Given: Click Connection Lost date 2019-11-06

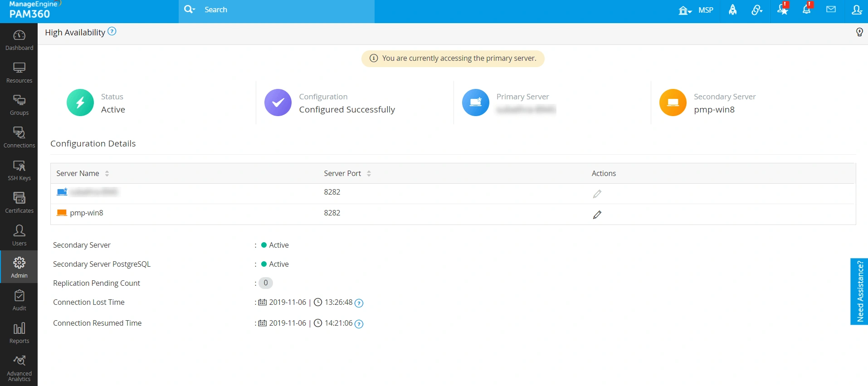Looking at the screenshot, I should (x=288, y=302).
